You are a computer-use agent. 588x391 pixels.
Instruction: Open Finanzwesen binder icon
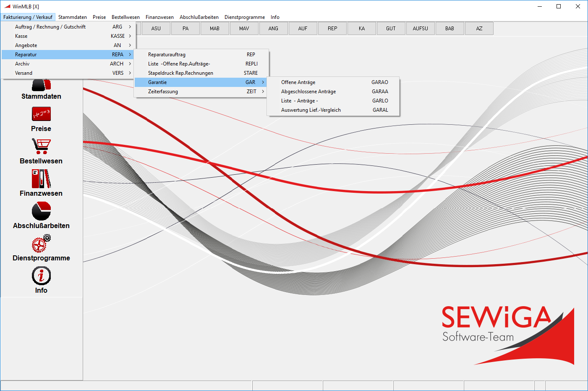click(x=41, y=178)
